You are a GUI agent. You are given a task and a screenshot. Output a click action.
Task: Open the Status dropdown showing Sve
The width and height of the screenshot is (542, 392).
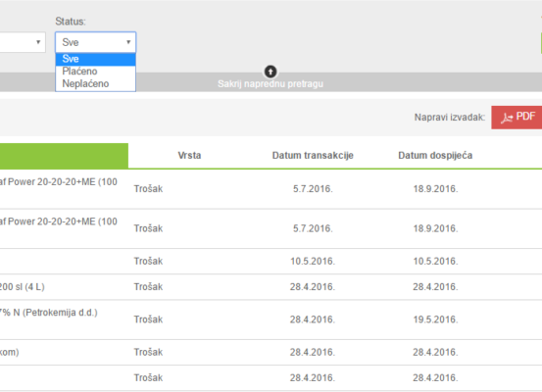(95, 42)
